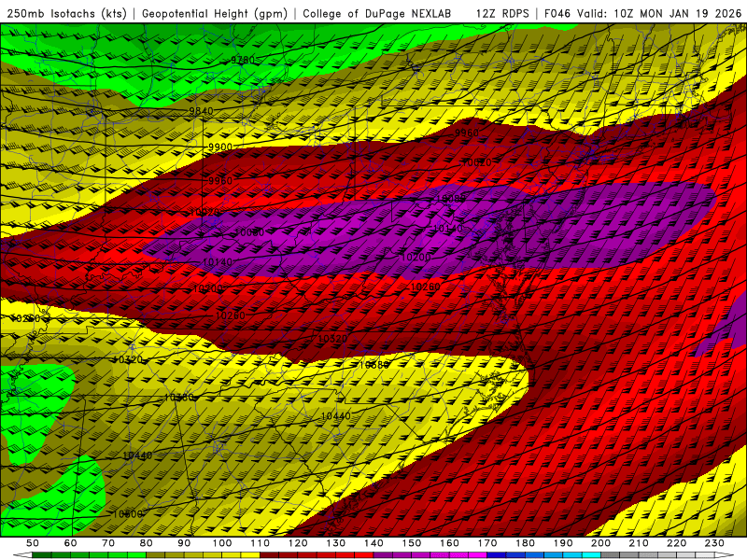Screen dimensions: 747x560
Task: Click the darkest green swatch beside the colorbar's left arrow
Action: coord(42,555)
